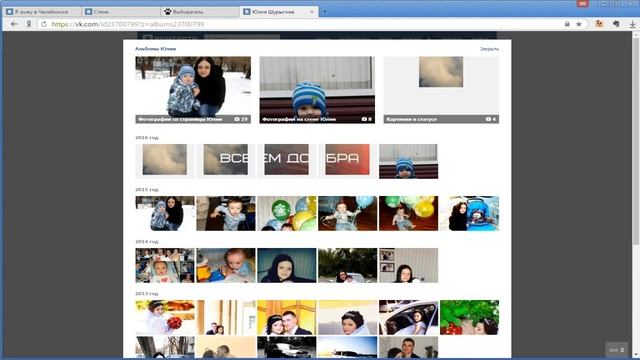The width and height of the screenshot is (640, 360).
Task: Open 2015 photo of baby under yellow-green balloons
Action: 409,213
